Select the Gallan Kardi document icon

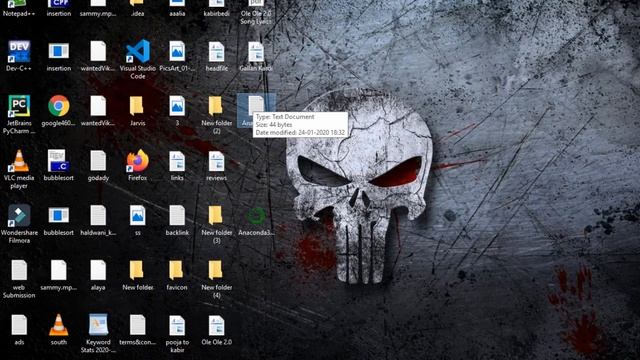coord(256,56)
